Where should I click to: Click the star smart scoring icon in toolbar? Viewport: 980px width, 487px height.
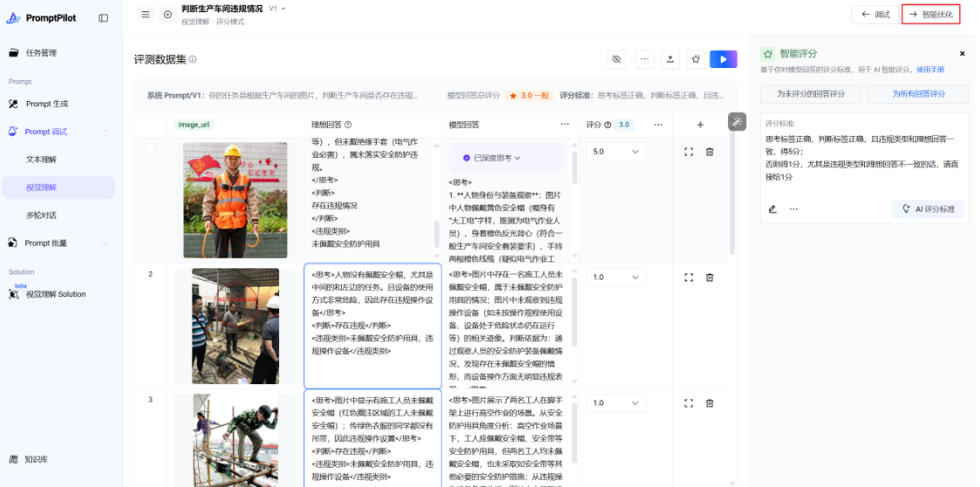[695, 59]
